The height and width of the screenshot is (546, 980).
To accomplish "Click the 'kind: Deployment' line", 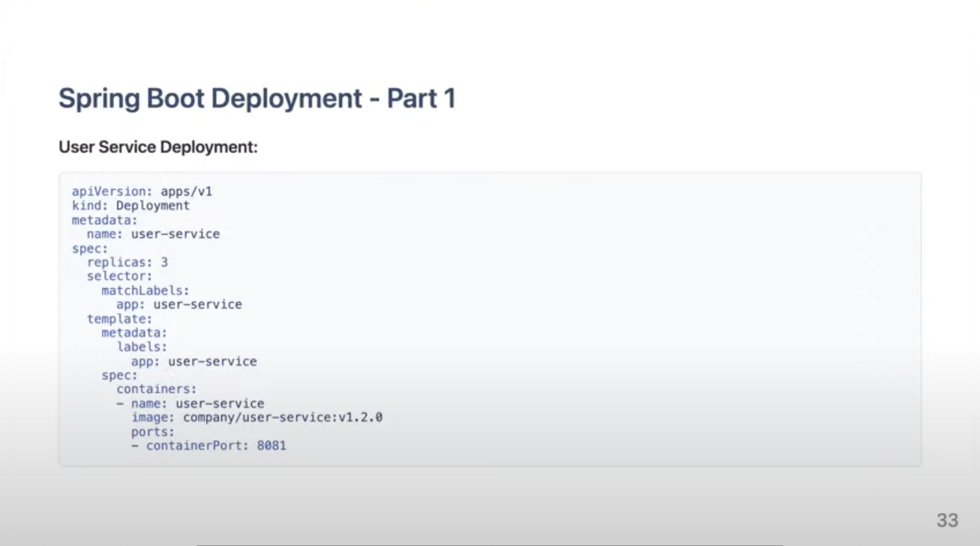I will coord(130,205).
